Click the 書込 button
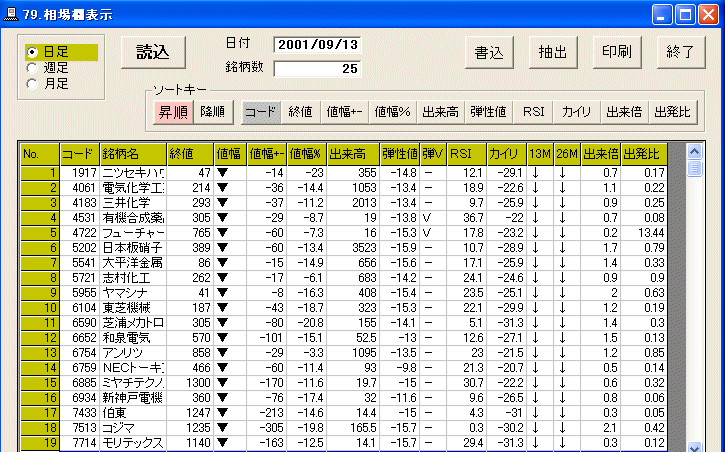 click(489, 52)
